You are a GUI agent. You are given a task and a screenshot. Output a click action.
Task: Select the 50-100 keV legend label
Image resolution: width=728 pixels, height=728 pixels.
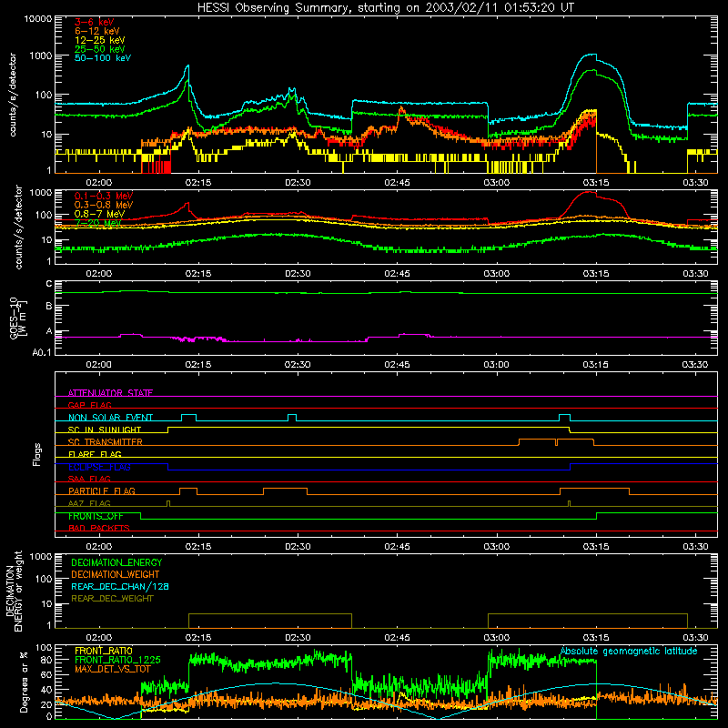(103, 58)
